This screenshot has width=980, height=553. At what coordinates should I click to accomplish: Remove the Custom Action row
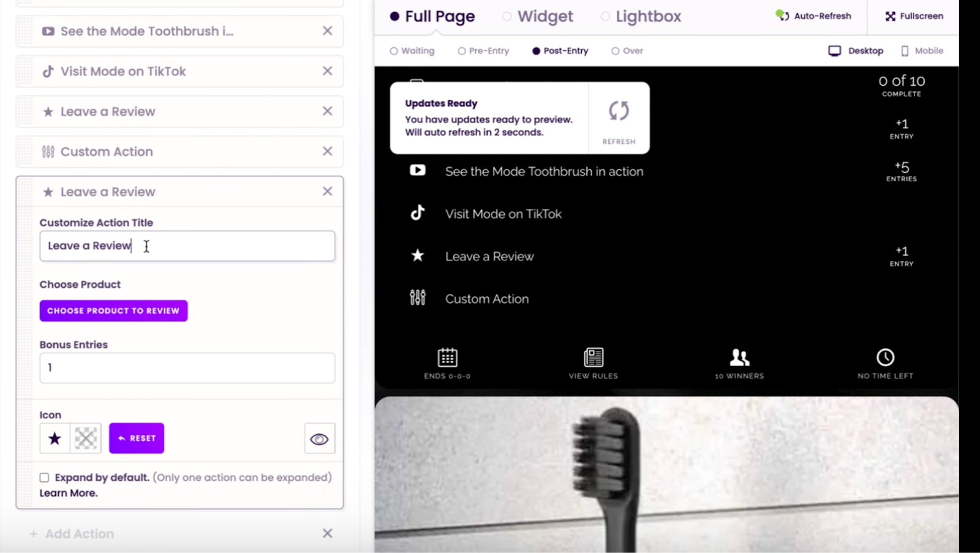[328, 151]
